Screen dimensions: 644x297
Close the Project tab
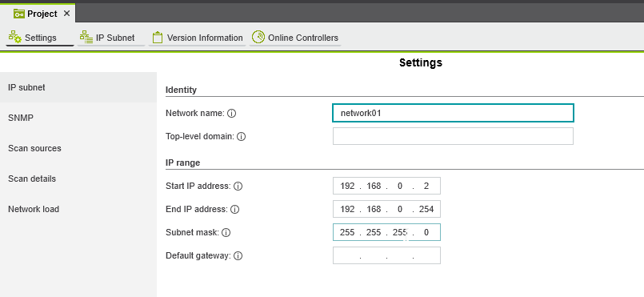click(x=66, y=14)
